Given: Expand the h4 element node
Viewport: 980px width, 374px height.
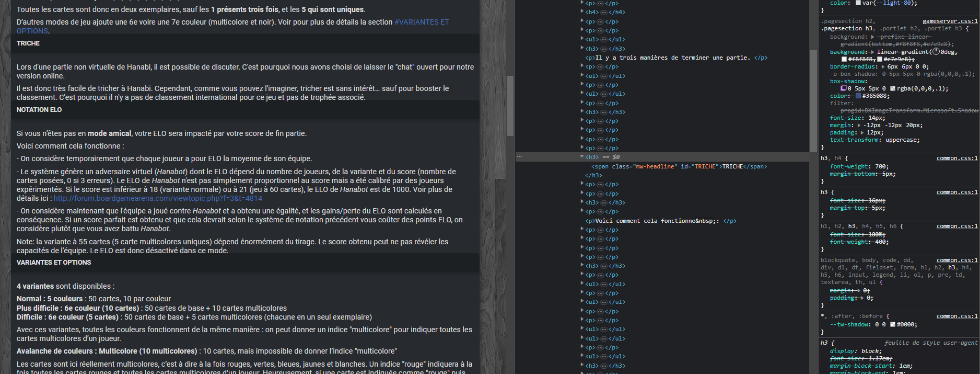Looking at the screenshot, I should (x=582, y=12).
